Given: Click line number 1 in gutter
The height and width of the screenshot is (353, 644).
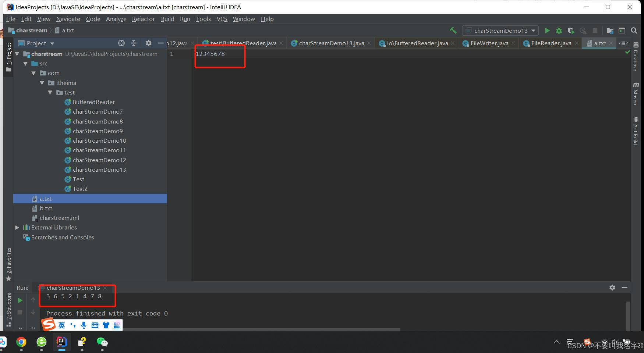Looking at the screenshot, I should coord(171,54).
